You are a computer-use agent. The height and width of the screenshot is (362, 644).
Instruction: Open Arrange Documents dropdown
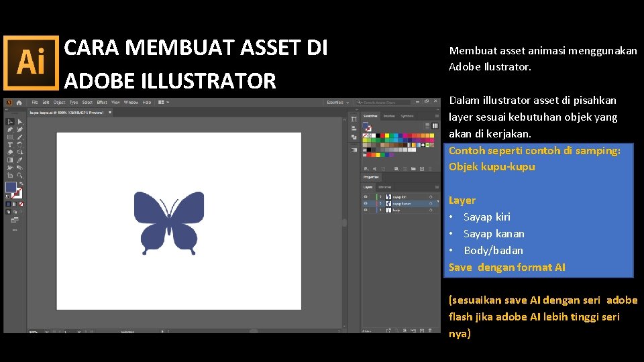164,103
